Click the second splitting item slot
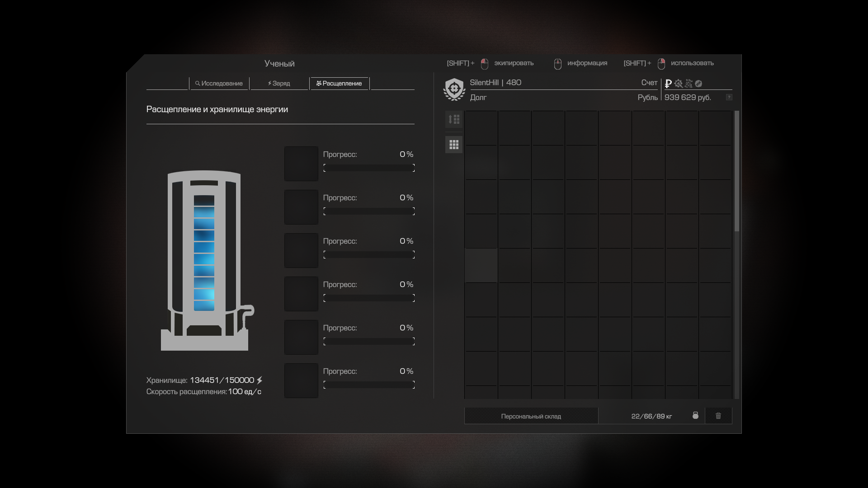The image size is (868, 488). pos(301,207)
